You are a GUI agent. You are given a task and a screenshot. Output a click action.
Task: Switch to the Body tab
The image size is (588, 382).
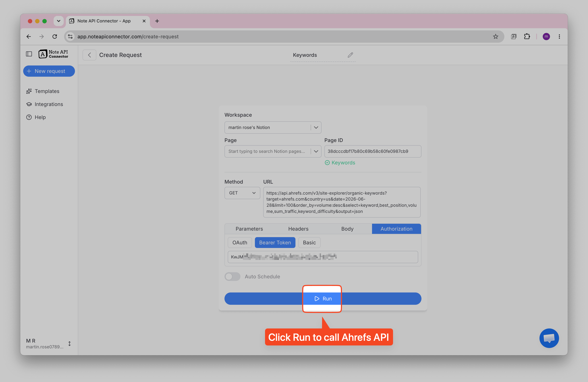(347, 229)
